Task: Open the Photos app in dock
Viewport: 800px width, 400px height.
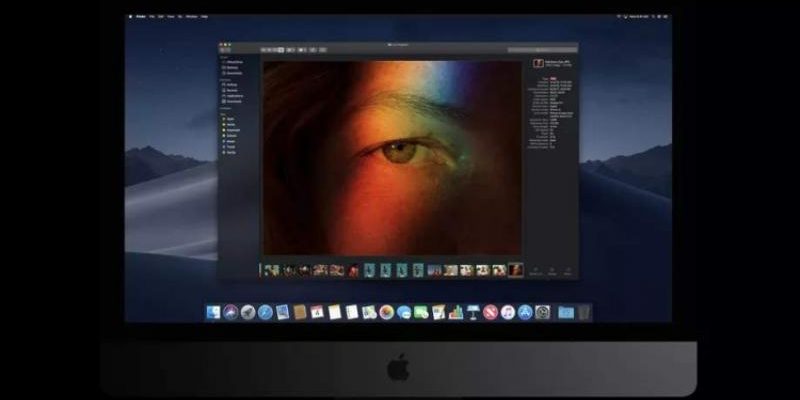Action: tap(385, 312)
